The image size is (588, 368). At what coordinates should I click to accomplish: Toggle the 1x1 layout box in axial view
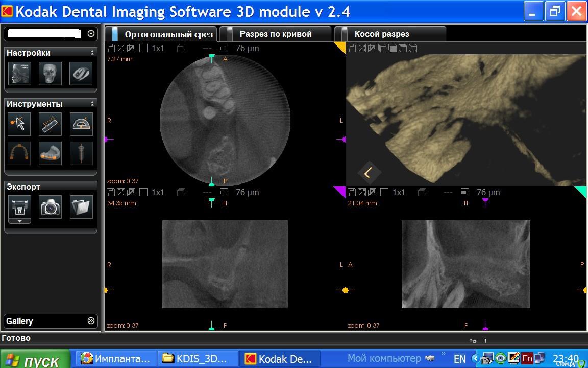tap(143, 49)
